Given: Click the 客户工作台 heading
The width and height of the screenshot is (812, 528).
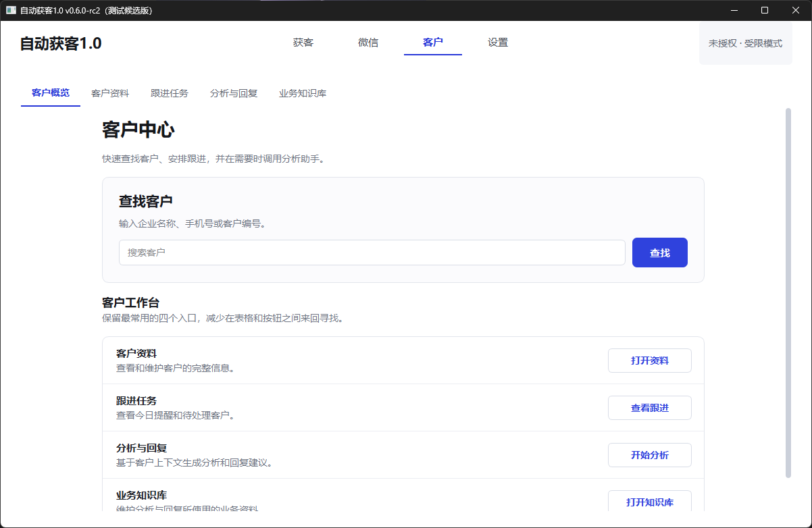Looking at the screenshot, I should [131, 302].
